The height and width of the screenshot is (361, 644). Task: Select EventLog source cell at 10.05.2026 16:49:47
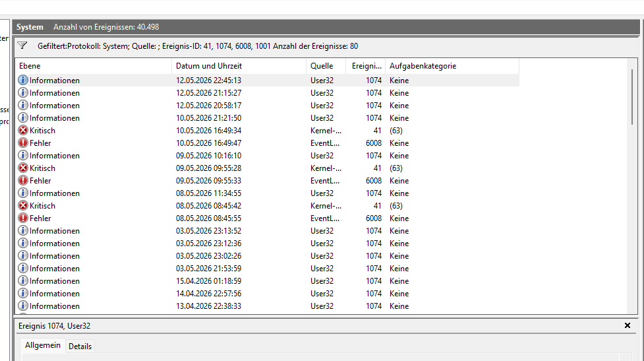click(325, 143)
